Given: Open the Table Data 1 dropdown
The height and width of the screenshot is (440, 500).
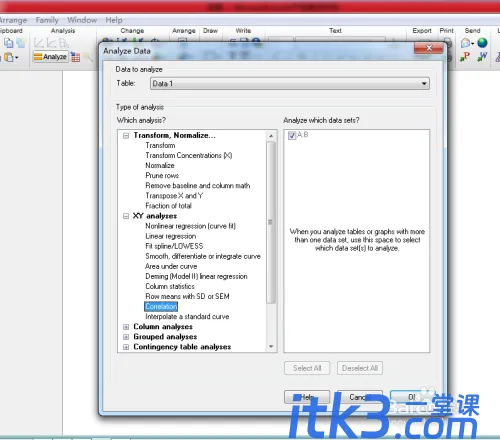Looking at the screenshot, I should click(x=290, y=83).
